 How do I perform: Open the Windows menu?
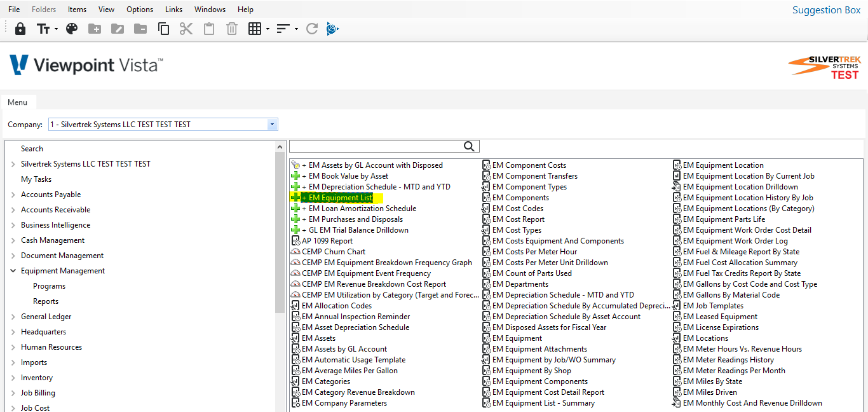click(210, 10)
